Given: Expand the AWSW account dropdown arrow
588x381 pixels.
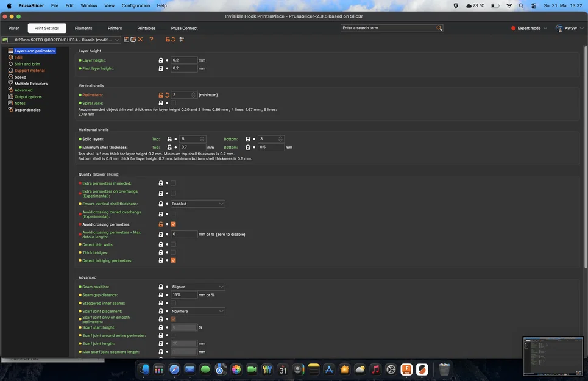Looking at the screenshot, I should coord(582,28).
